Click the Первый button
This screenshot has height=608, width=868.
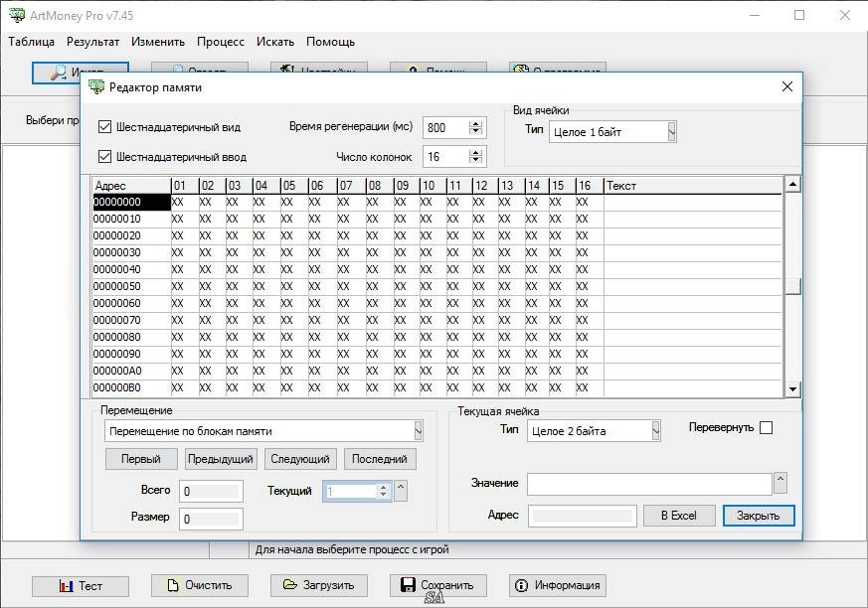click(x=141, y=459)
